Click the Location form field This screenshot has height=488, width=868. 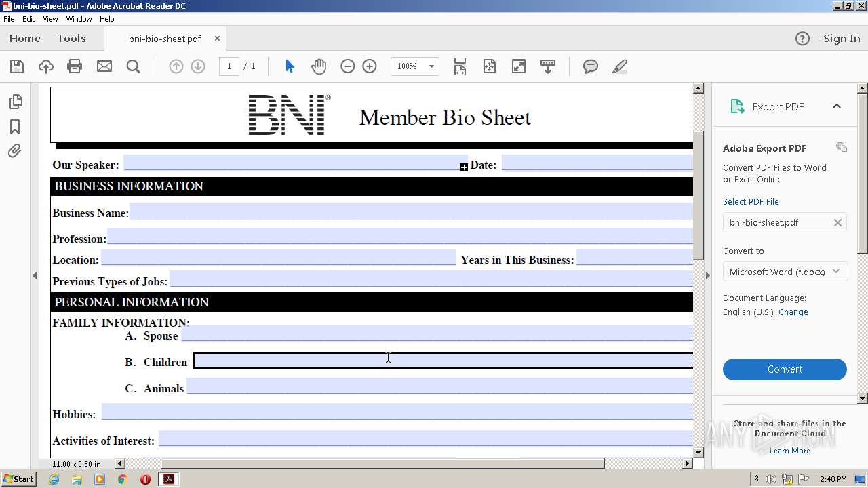(278, 258)
